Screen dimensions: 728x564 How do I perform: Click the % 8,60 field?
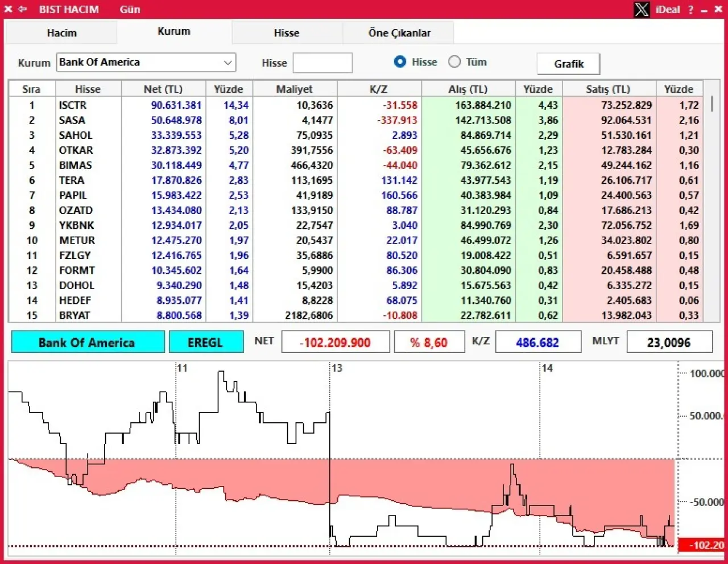tap(429, 343)
